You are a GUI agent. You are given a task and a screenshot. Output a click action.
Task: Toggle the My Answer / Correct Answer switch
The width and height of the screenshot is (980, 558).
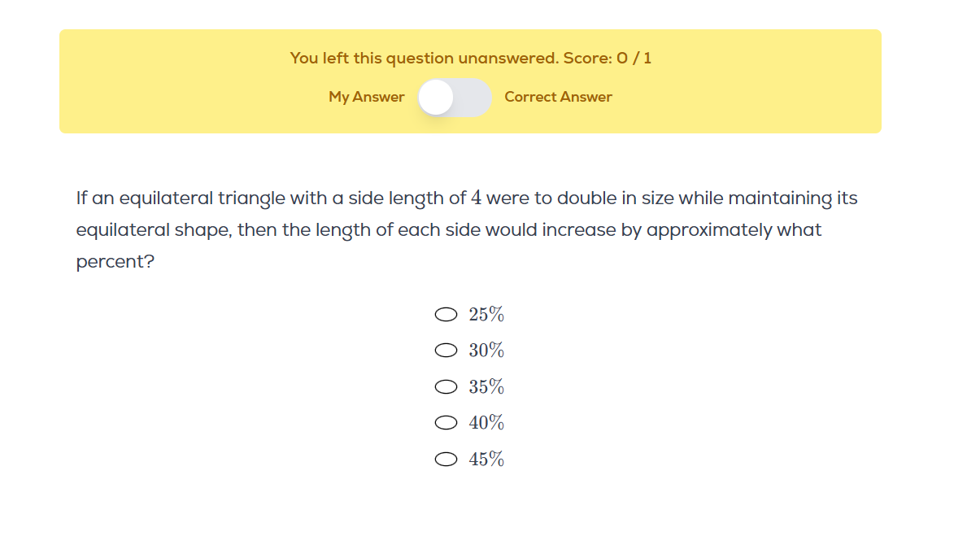pos(455,98)
